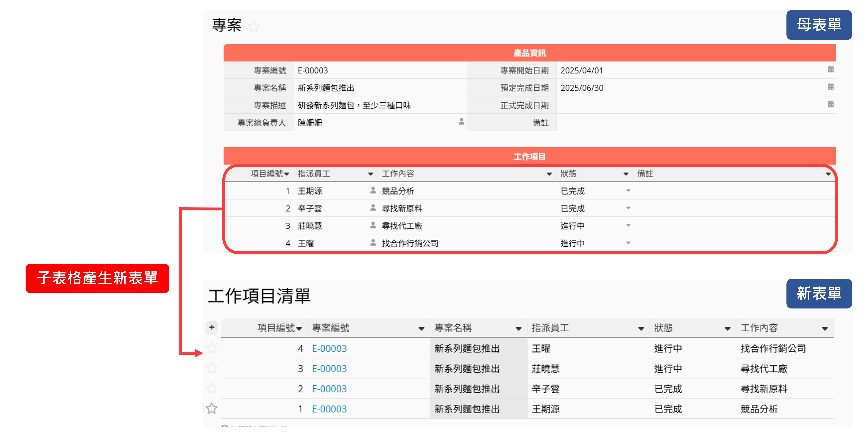Open calendar for 專案開始日期
Image resolution: width=868 pixels, height=441 pixels.
831,70
